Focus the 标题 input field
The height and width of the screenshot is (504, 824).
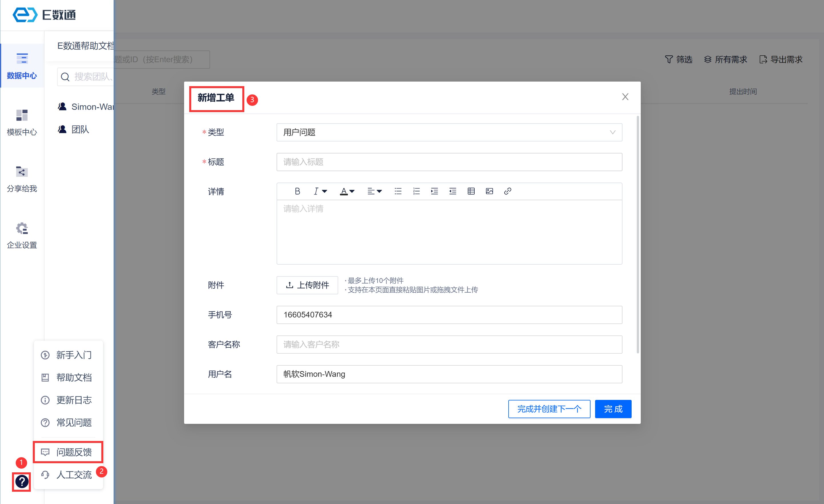click(449, 162)
